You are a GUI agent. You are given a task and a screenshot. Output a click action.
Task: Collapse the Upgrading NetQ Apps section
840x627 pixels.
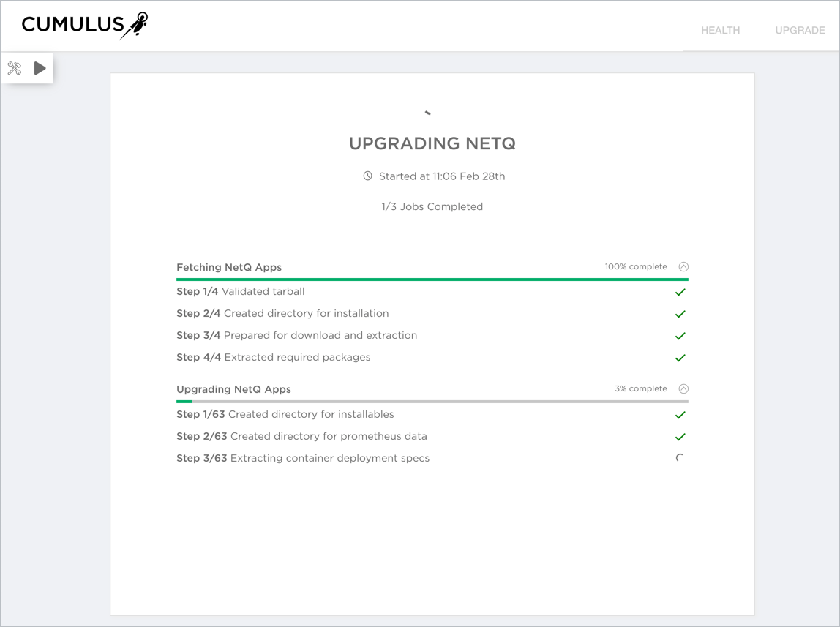click(683, 389)
